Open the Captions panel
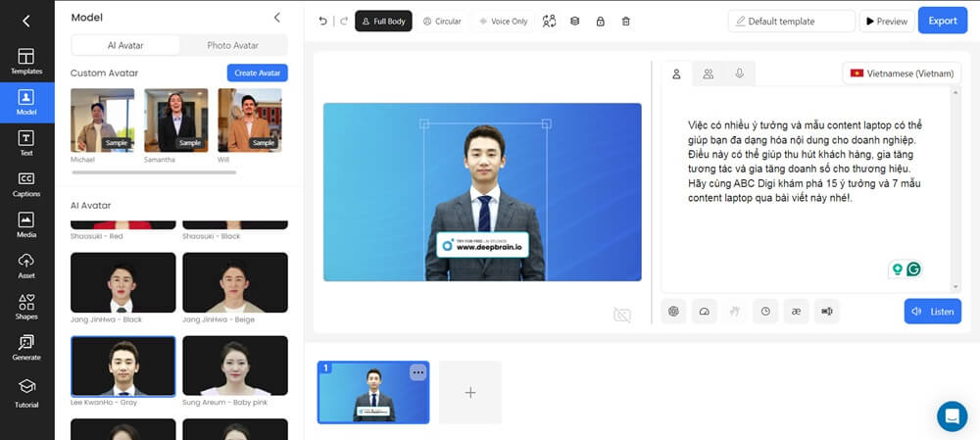This screenshot has height=440, width=980. point(26,182)
